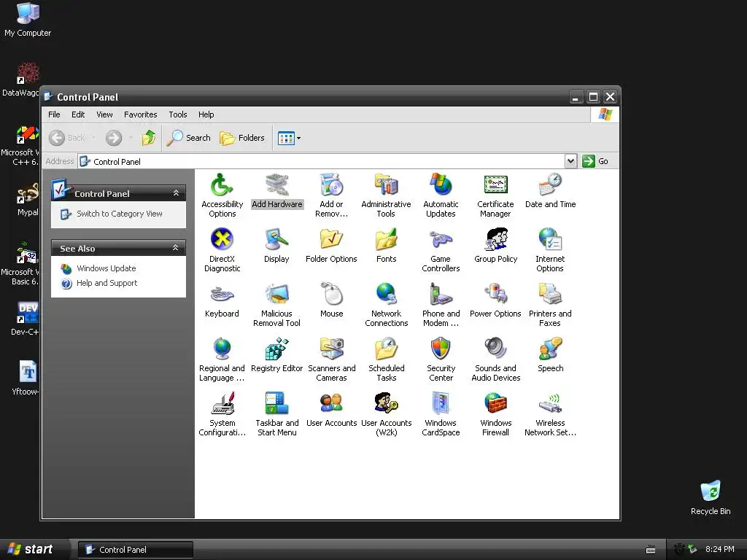Viewport: 747px width, 560px height.
Task: Open System Configuration icon
Action: (x=222, y=414)
